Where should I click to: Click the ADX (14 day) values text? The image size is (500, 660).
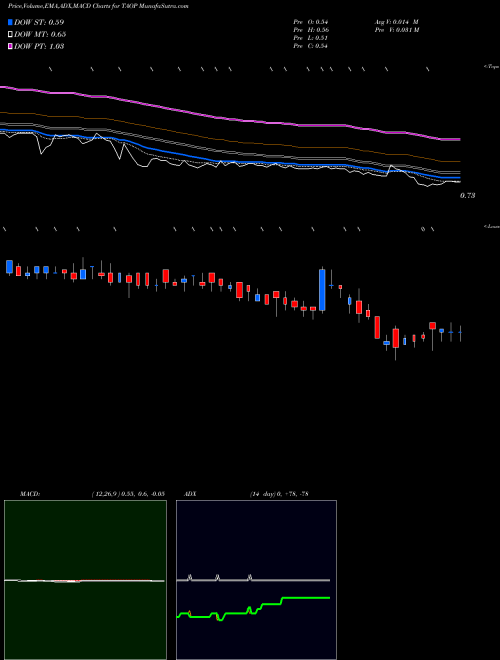tap(279, 494)
